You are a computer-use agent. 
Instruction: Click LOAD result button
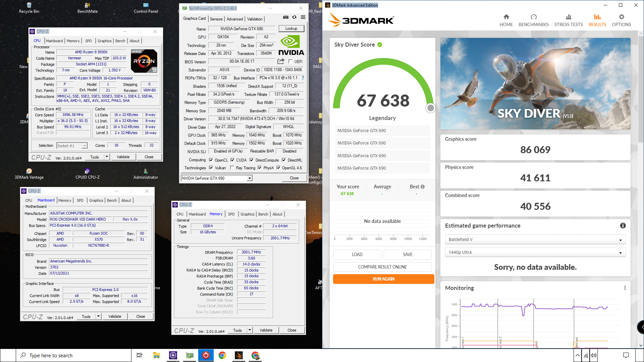[x=357, y=254]
